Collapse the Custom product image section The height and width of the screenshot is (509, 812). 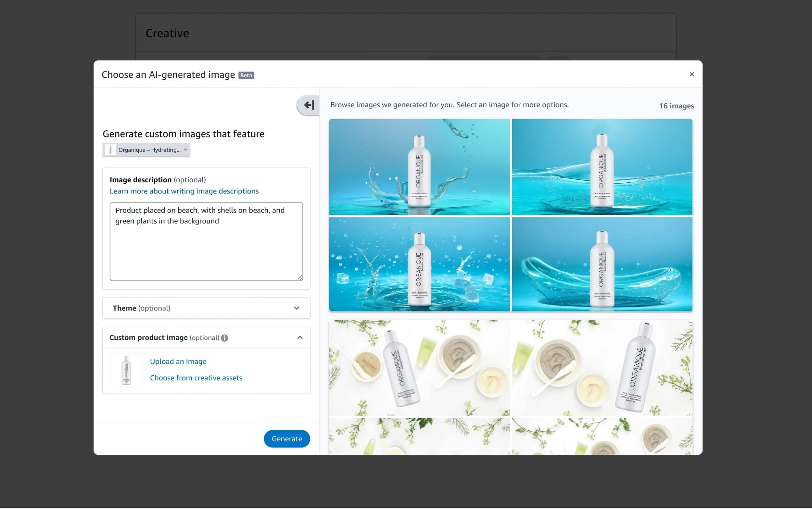pos(299,337)
